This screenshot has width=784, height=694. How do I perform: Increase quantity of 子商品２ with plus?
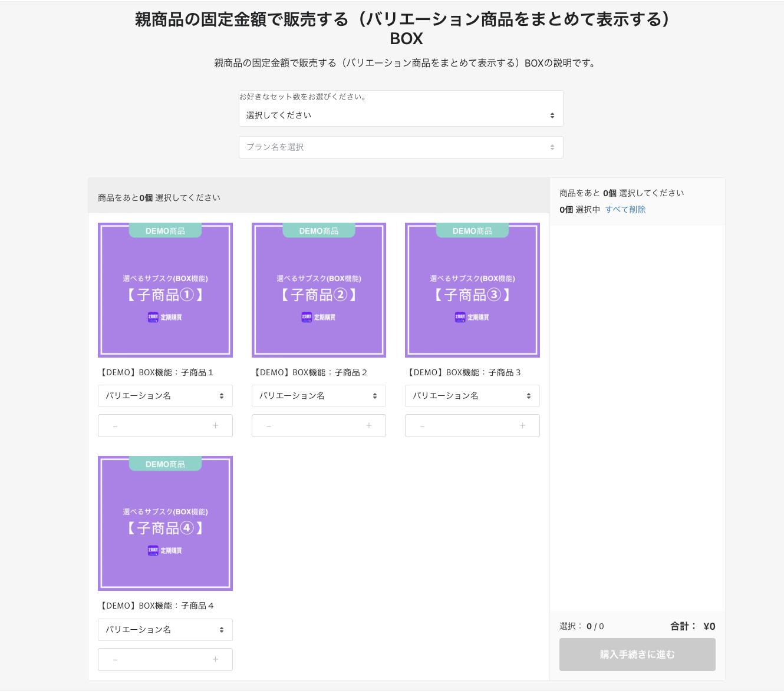click(369, 425)
